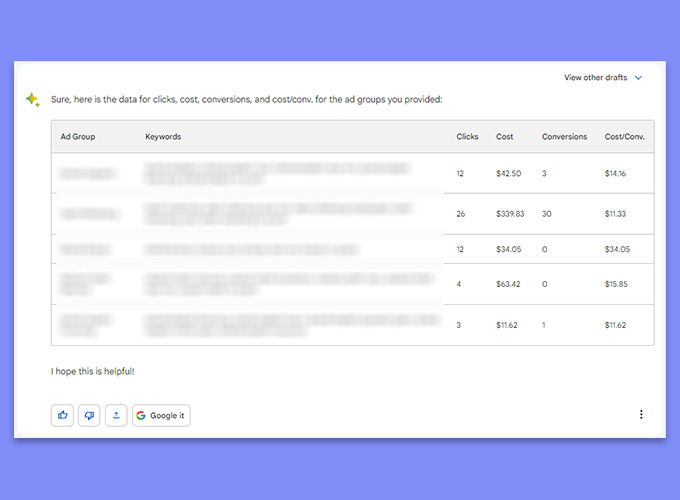Viewport: 680px width, 500px height.
Task: Click the thumbs up good response icon
Action: point(62,415)
